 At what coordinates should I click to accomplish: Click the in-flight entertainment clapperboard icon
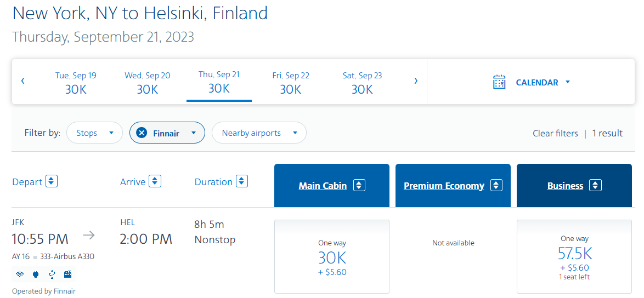point(67,274)
